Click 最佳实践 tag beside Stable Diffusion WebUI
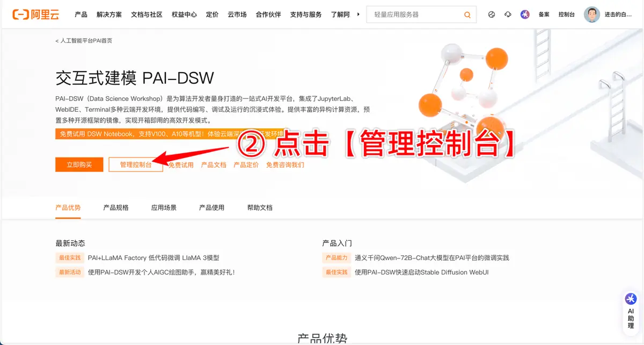Screen dimensions: 644x345 coord(336,272)
